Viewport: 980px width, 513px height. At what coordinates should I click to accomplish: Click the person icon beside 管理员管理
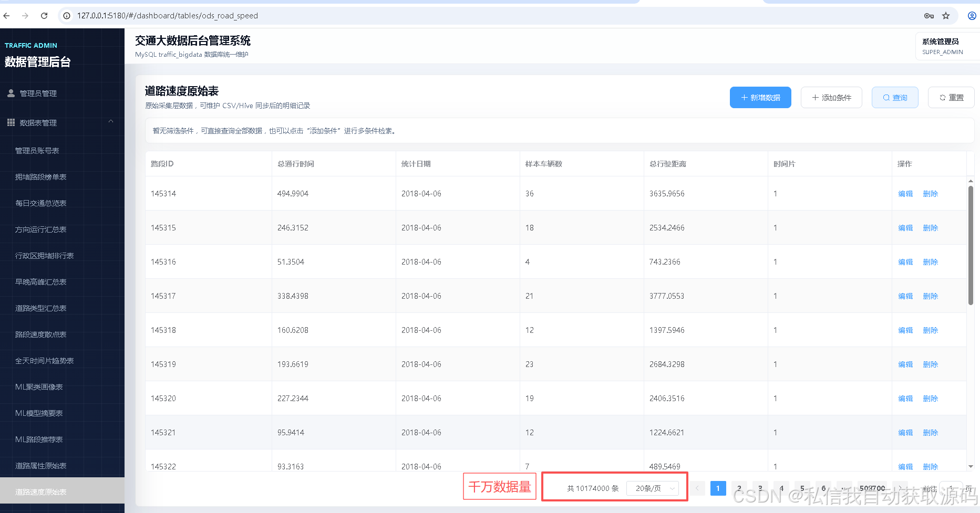11,93
